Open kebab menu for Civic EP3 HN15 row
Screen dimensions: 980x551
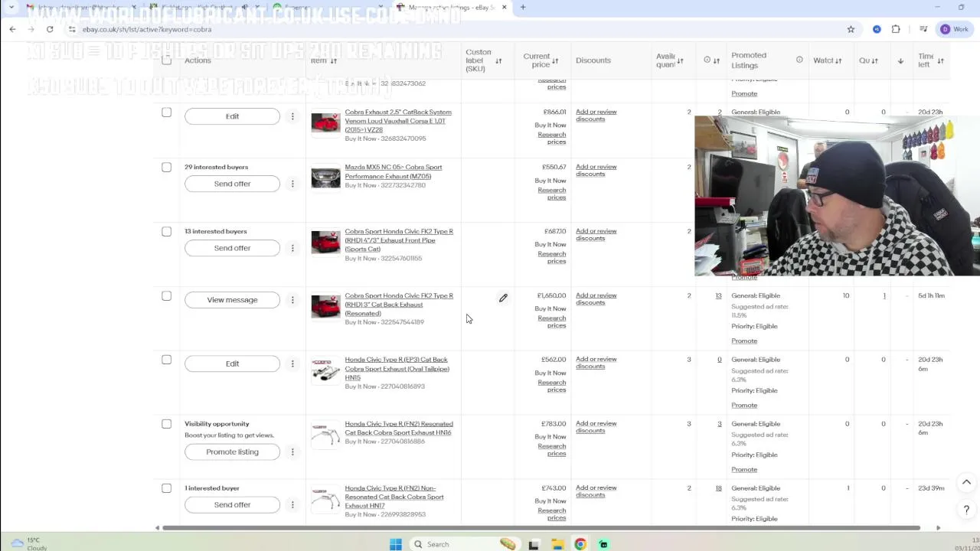click(292, 364)
